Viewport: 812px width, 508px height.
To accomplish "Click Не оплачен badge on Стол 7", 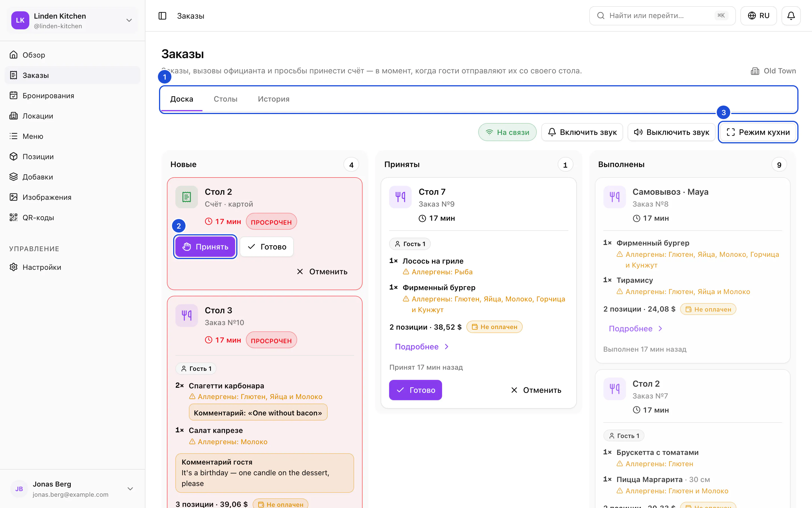I will (494, 327).
